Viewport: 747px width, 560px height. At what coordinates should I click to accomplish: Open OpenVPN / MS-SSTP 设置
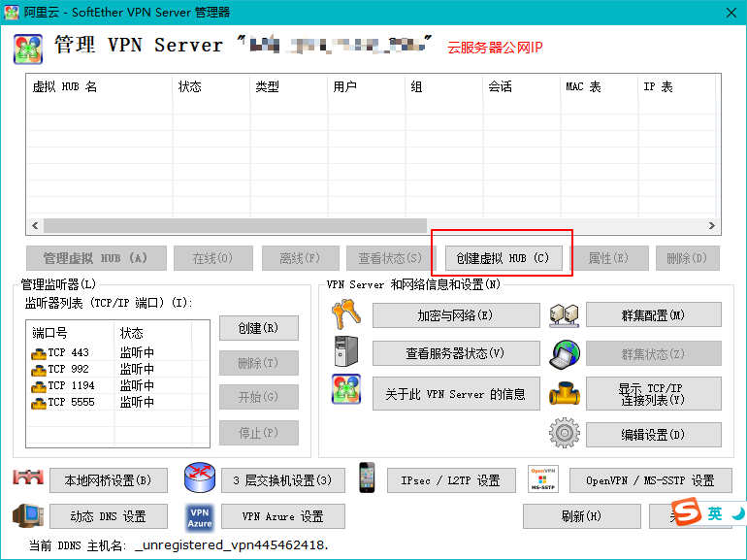pyautogui.click(x=651, y=480)
